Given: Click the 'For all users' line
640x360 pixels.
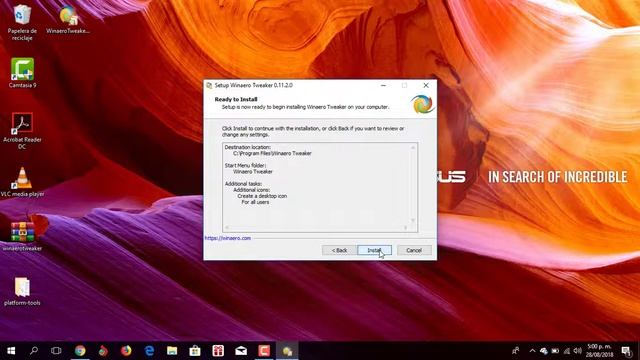Looking at the screenshot, I should pyautogui.click(x=255, y=202).
